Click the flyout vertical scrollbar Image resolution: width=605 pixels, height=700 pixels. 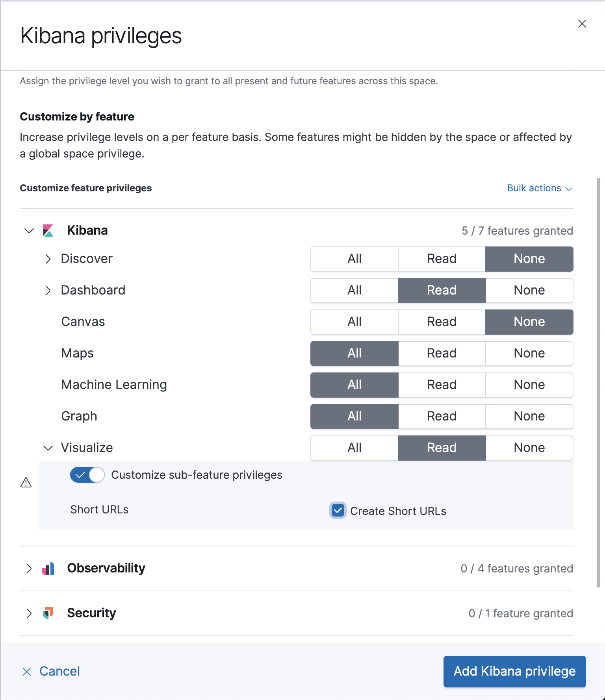pyautogui.click(x=599, y=382)
